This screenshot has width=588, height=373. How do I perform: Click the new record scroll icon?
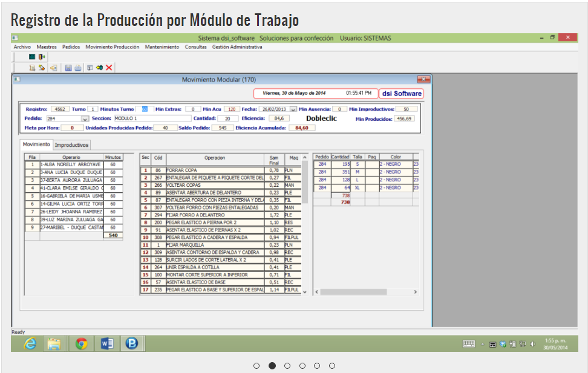(32, 68)
